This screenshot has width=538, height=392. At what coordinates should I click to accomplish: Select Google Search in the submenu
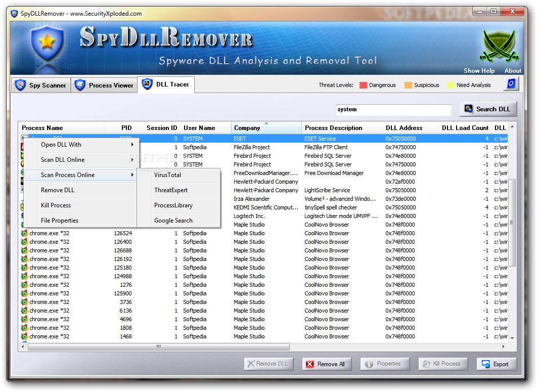[x=178, y=221]
